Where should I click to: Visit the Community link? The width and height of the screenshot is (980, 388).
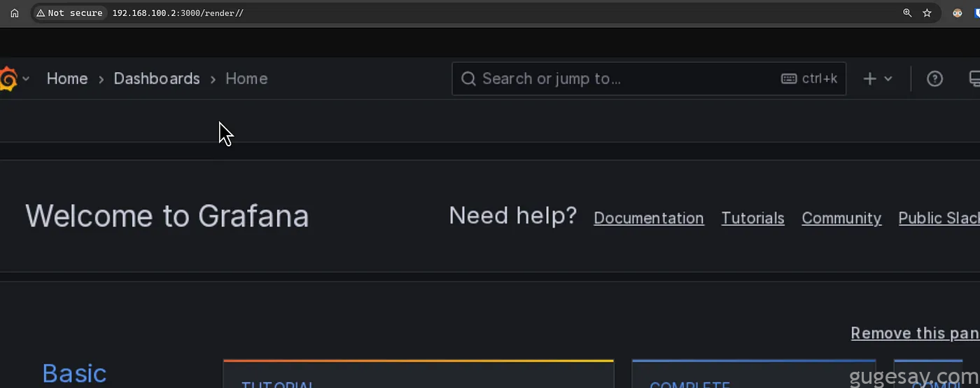tap(841, 218)
